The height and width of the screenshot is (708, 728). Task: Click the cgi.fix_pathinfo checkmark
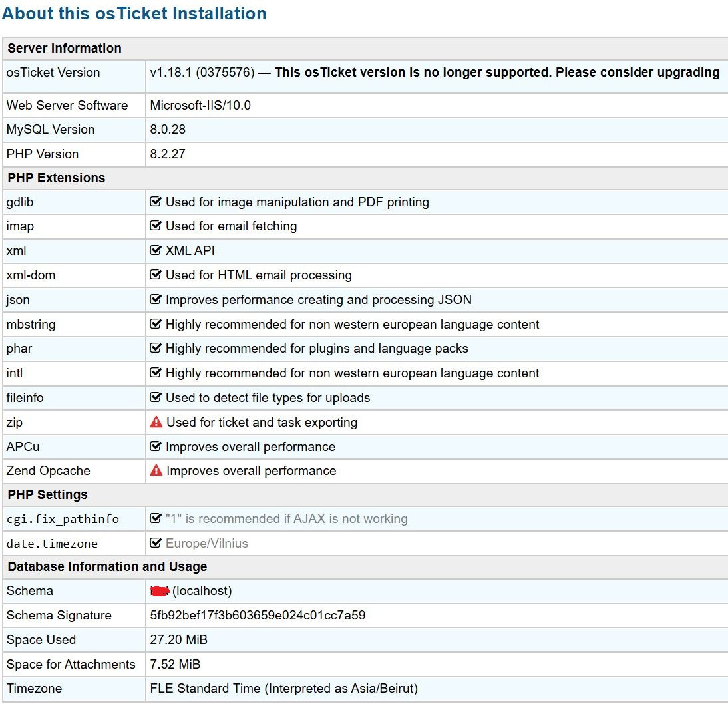[156, 518]
